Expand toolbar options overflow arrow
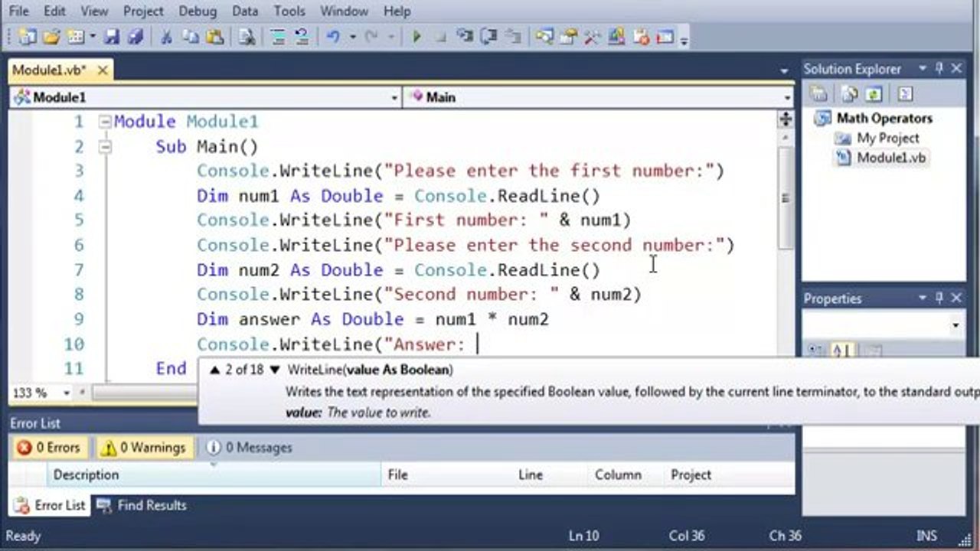Screen dimensions: 980x551 click(684, 40)
